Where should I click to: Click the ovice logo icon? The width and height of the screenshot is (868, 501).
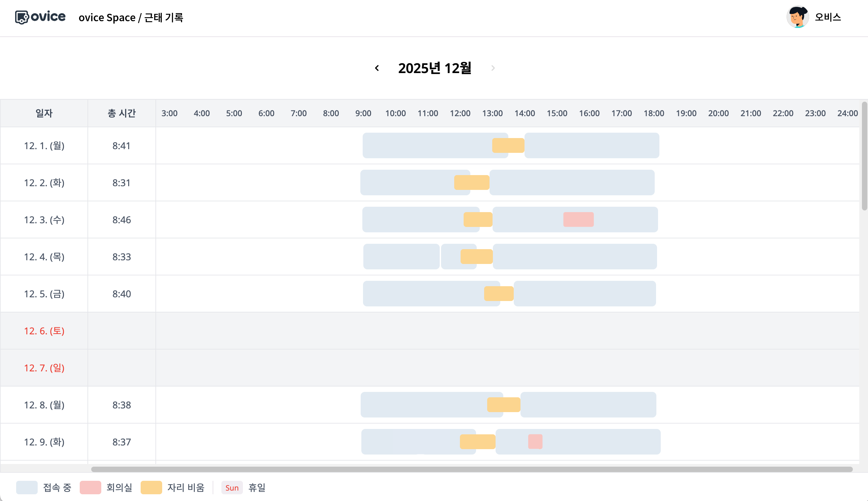click(x=22, y=17)
